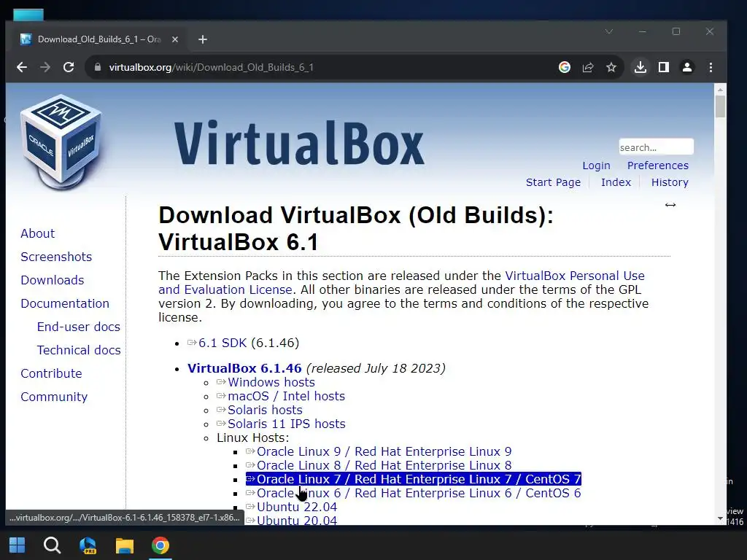Open the Index link
747x560 pixels.
(616, 182)
